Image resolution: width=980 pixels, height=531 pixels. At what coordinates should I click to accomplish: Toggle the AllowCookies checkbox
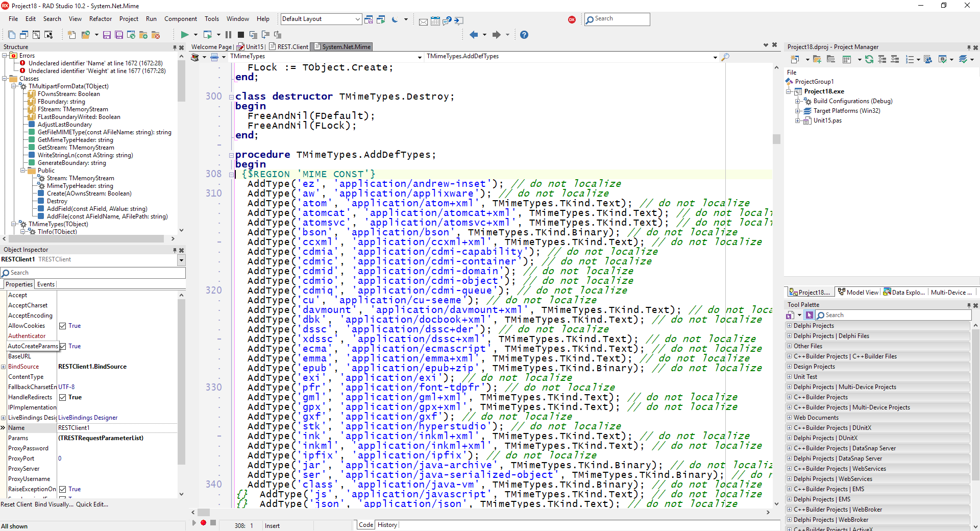[62, 326]
